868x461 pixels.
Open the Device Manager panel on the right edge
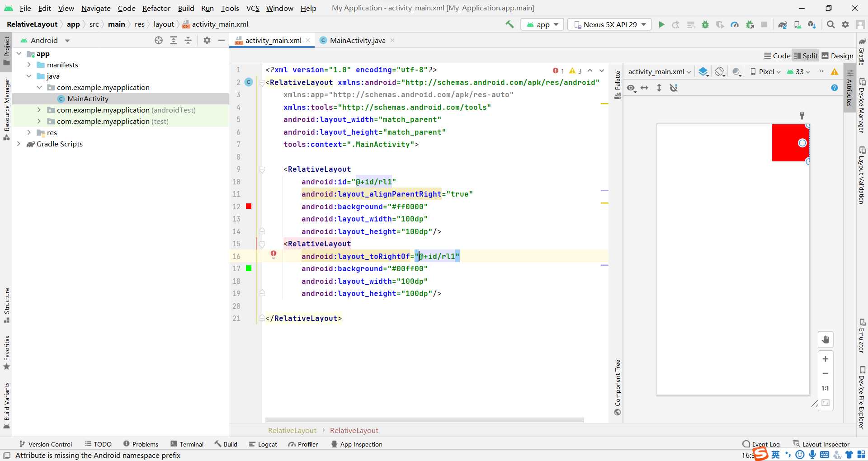tap(863, 104)
